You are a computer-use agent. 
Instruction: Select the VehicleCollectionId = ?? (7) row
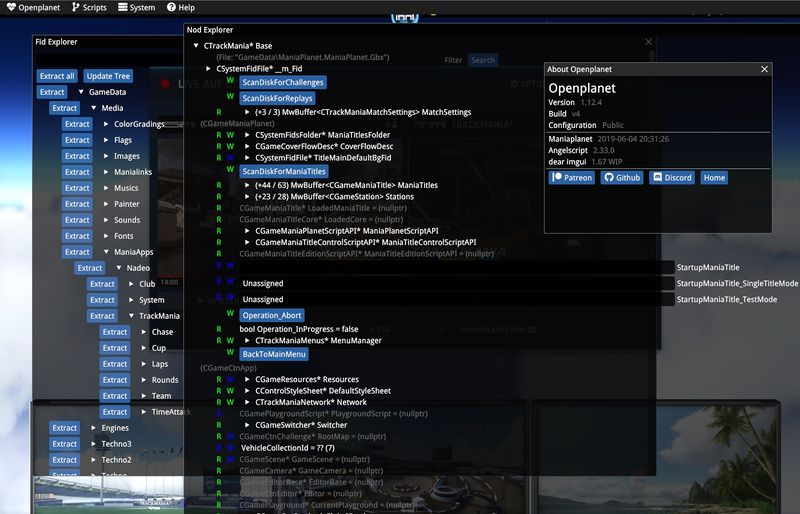click(288, 448)
